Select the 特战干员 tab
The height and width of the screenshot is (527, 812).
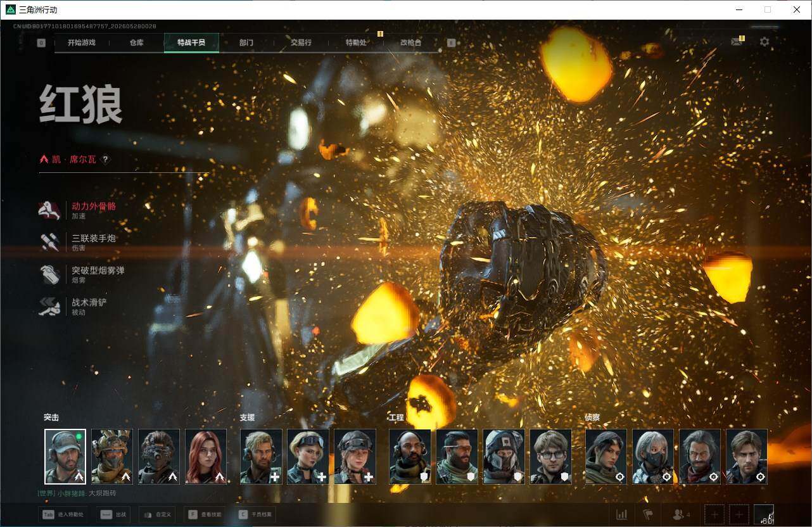[x=191, y=42]
